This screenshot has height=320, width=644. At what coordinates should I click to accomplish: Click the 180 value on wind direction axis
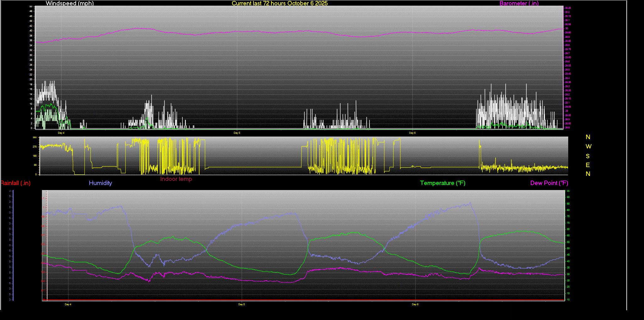[x=35, y=156]
